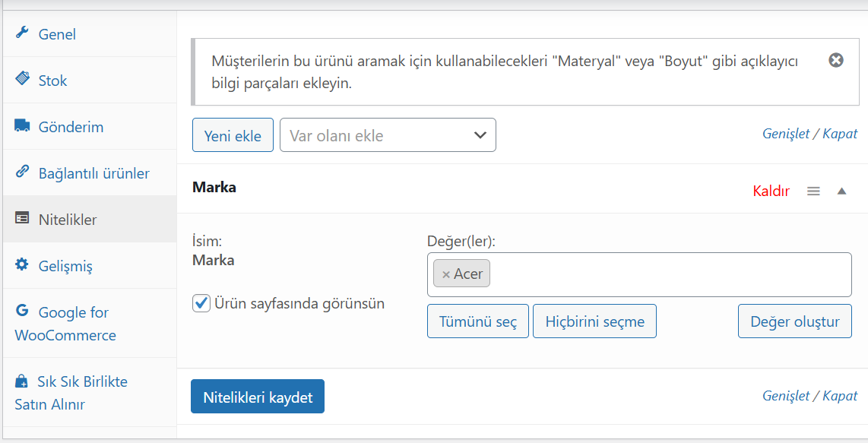Click the top Genişlet link
Viewport: 868px width, 443px height.
coord(786,134)
